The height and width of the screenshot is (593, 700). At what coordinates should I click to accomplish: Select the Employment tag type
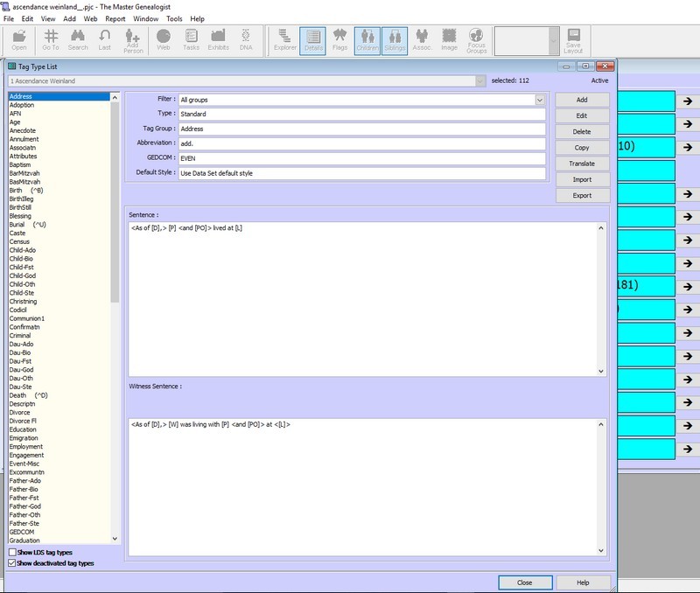pos(26,446)
